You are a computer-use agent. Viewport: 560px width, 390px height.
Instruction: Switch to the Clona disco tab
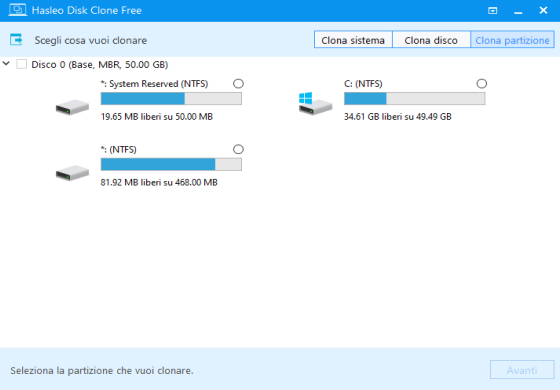431,40
